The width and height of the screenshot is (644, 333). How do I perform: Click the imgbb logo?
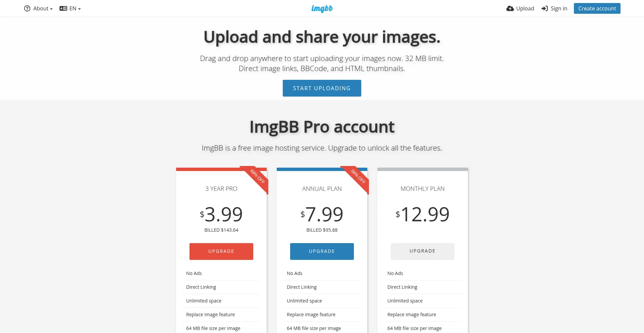click(322, 9)
